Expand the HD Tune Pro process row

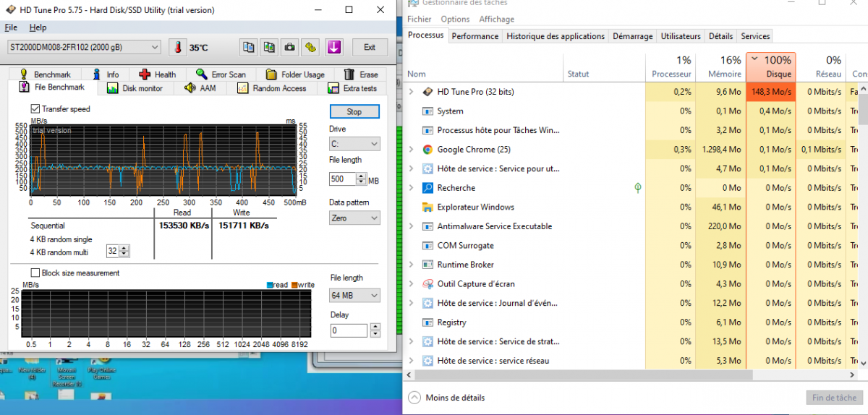(411, 92)
